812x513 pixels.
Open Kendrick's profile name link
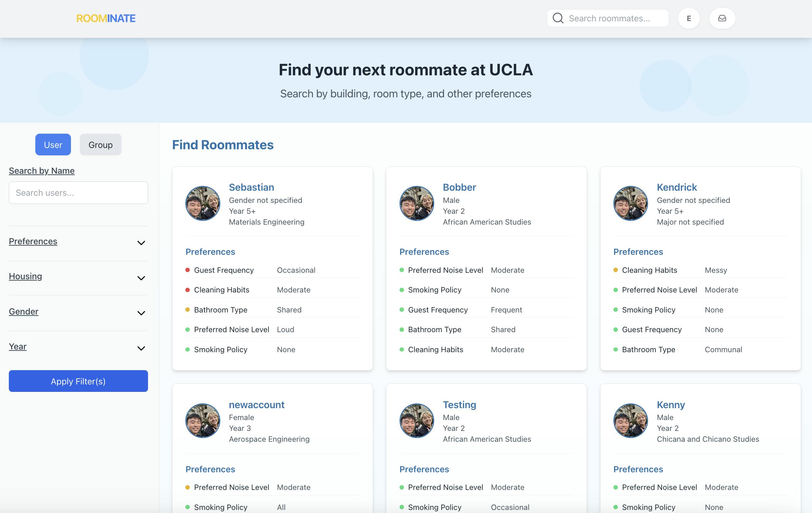(677, 187)
